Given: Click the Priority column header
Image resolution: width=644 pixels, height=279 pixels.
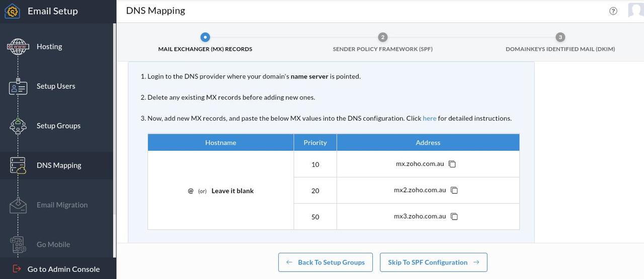Looking at the screenshot, I should click(x=315, y=143).
